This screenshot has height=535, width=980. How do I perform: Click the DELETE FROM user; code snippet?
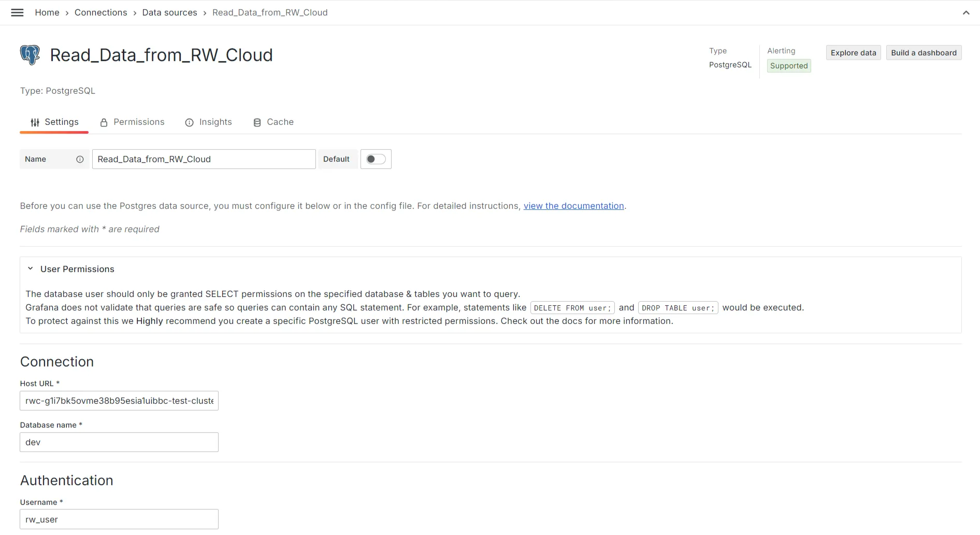[x=572, y=308]
